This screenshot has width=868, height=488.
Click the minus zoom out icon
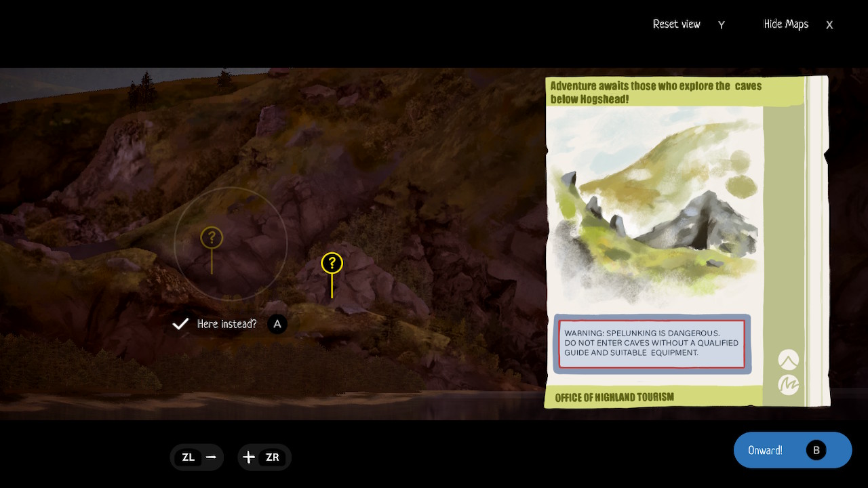211,457
